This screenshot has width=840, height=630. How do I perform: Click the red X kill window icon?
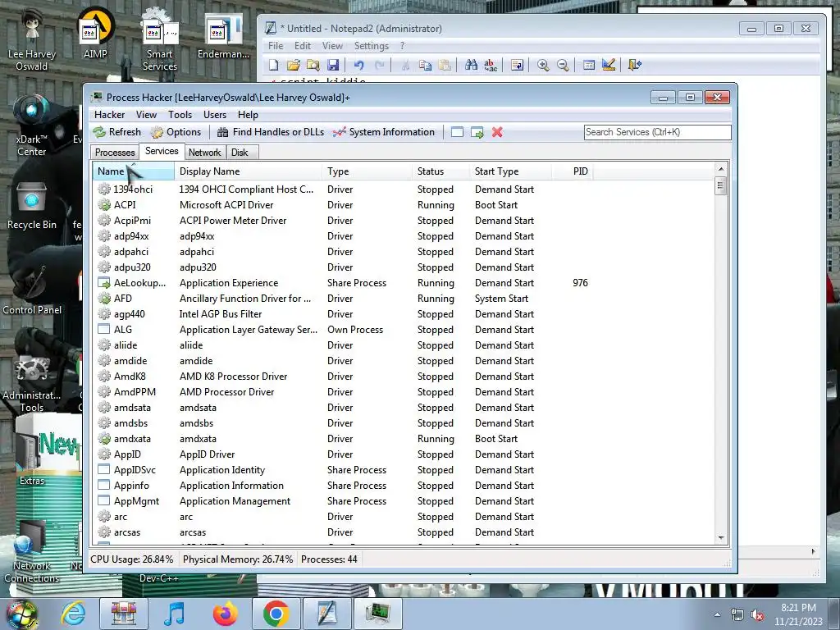click(497, 132)
